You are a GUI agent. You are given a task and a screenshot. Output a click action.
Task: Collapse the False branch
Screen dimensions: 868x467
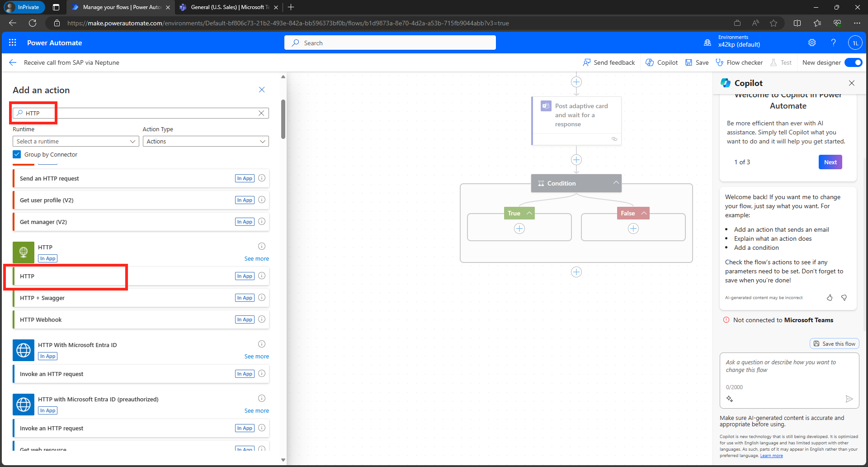(644, 213)
